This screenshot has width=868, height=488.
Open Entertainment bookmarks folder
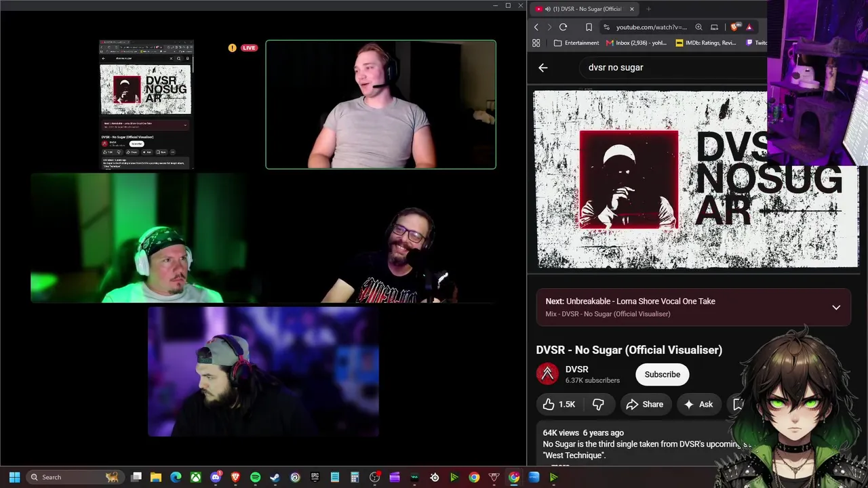point(576,43)
